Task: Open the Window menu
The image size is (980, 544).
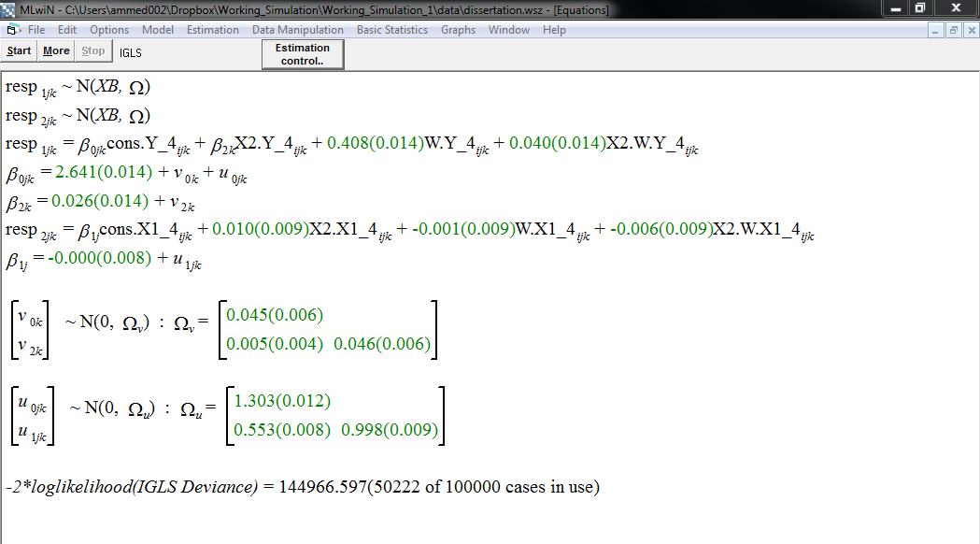Action: (x=509, y=30)
